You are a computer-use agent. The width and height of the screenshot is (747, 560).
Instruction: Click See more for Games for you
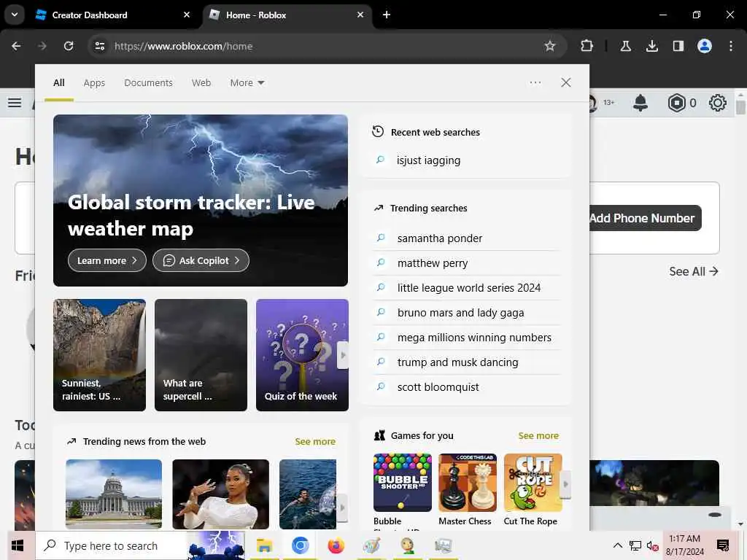pyautogui.click(x=538, y=436)
